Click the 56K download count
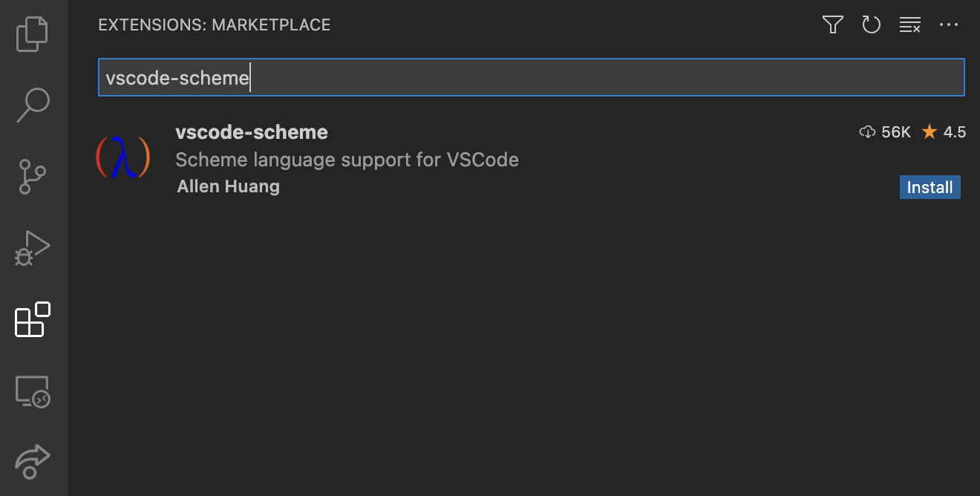The height and width of the screenshot is (496, 980). 886,132
